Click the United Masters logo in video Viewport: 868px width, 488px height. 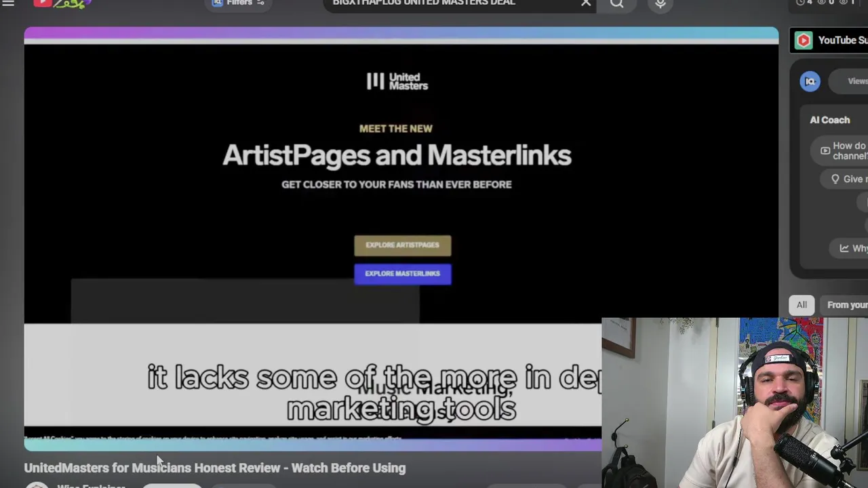click(x=397, y=81)
